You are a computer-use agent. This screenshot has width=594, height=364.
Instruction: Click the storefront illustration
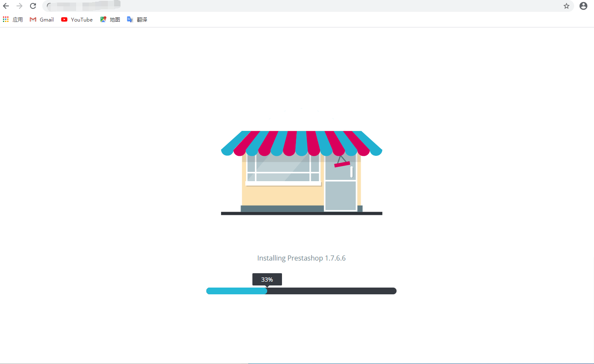[x=301, y=173]
